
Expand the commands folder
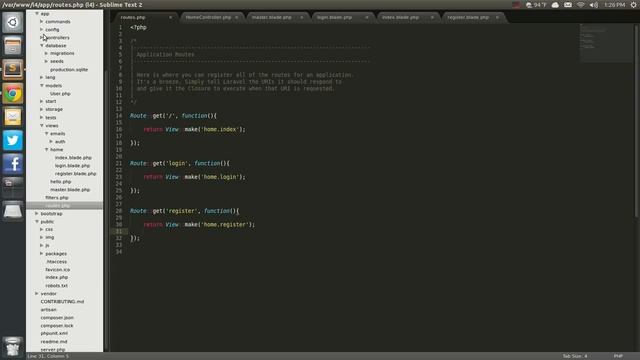tap(42, 21)
